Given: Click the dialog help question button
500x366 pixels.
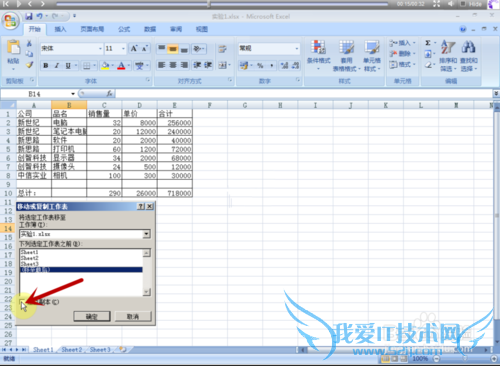Looking at the screenshot, I should [141, 206].
